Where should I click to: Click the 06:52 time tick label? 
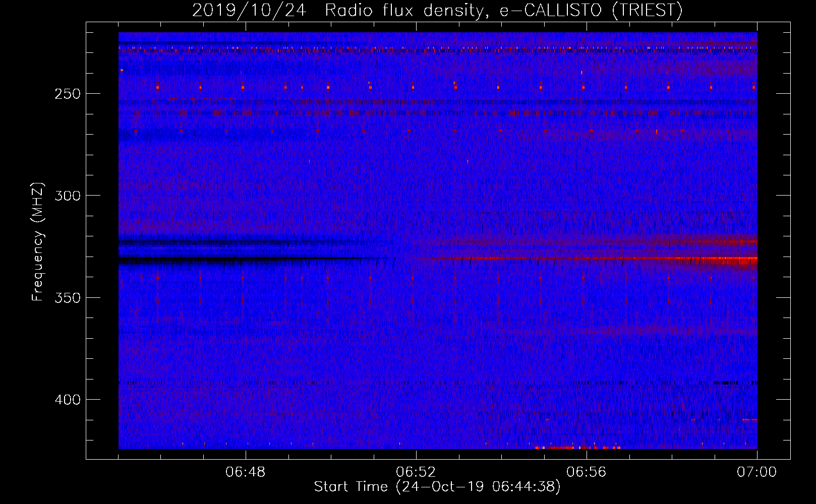416,472
